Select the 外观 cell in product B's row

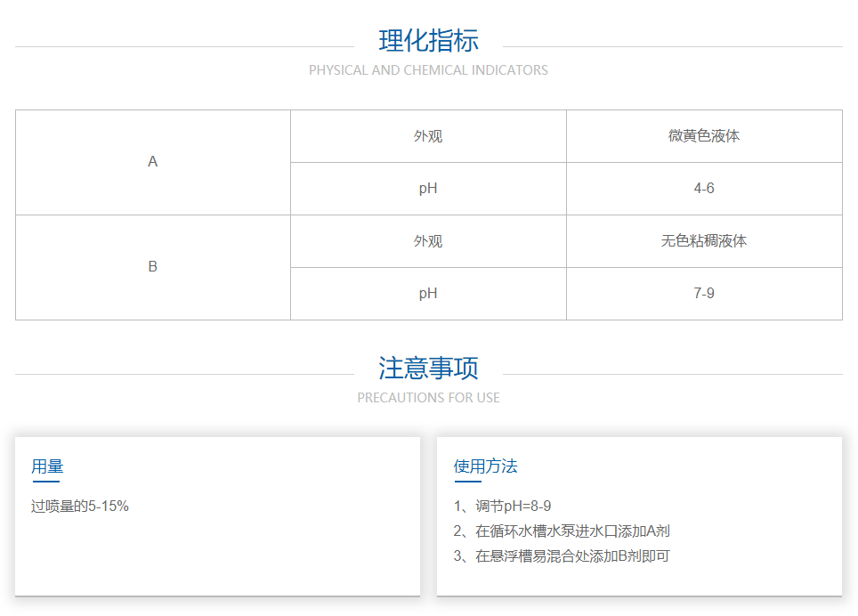(428, 241)
